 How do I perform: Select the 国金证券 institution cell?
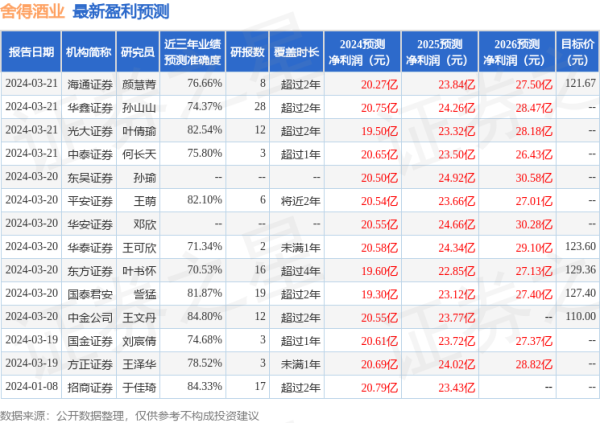pyautogui.click(x=90, y=341)
